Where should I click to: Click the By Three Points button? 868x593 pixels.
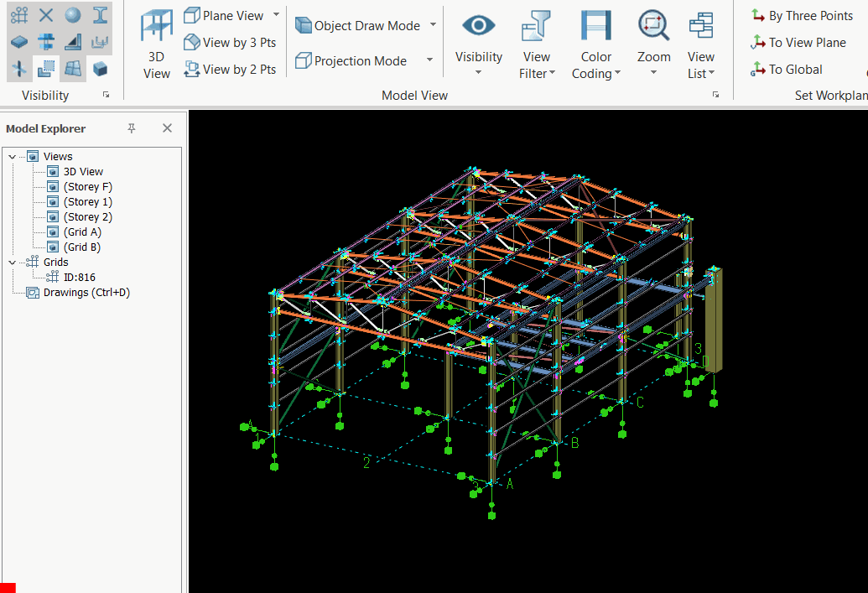click(x=801, y=16)
